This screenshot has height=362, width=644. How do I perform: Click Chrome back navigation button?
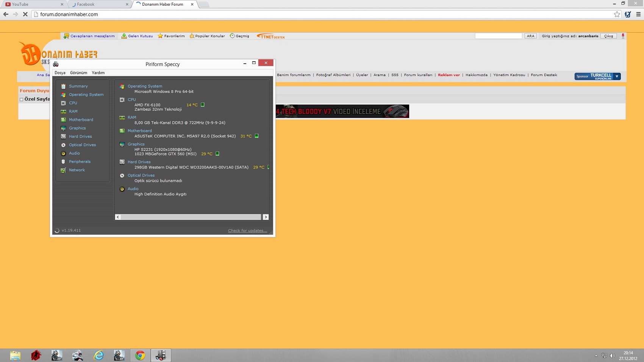click(6, 14)
